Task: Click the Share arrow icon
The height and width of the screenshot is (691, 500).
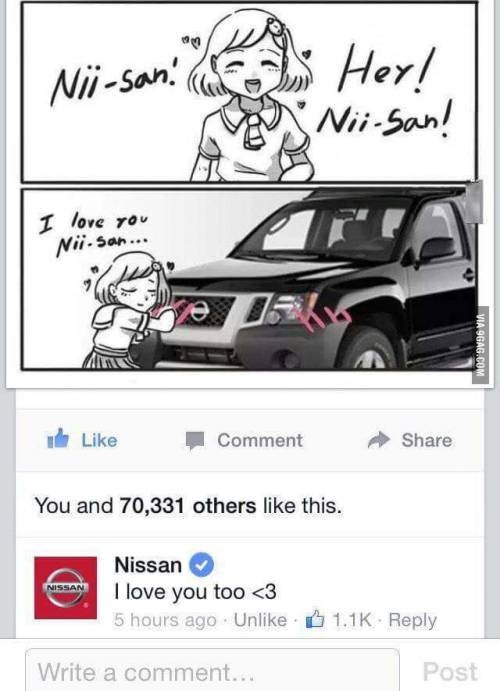Action: click(x=379, y=440)
